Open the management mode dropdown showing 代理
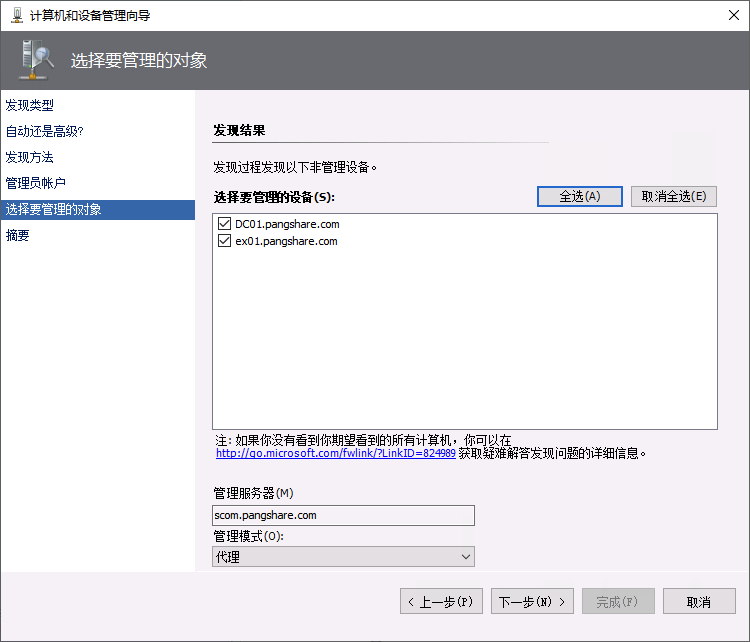The height and width of the screenshot is (642, 750). (343, 557)
